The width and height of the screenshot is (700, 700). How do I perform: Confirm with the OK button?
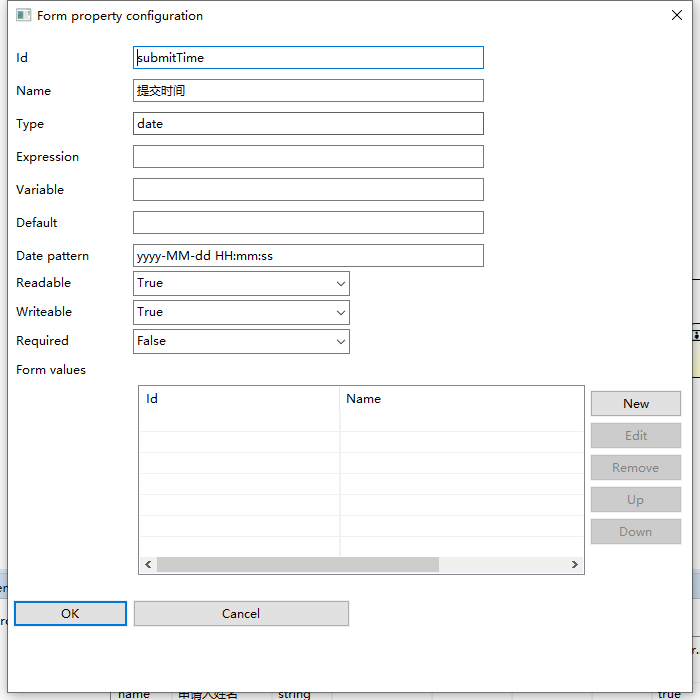click(70, 614)
